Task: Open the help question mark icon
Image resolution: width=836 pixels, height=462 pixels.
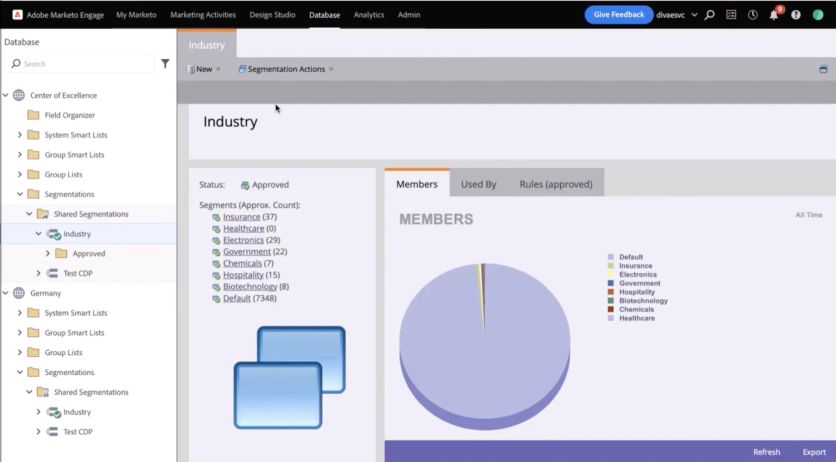Action: (795, 15)
